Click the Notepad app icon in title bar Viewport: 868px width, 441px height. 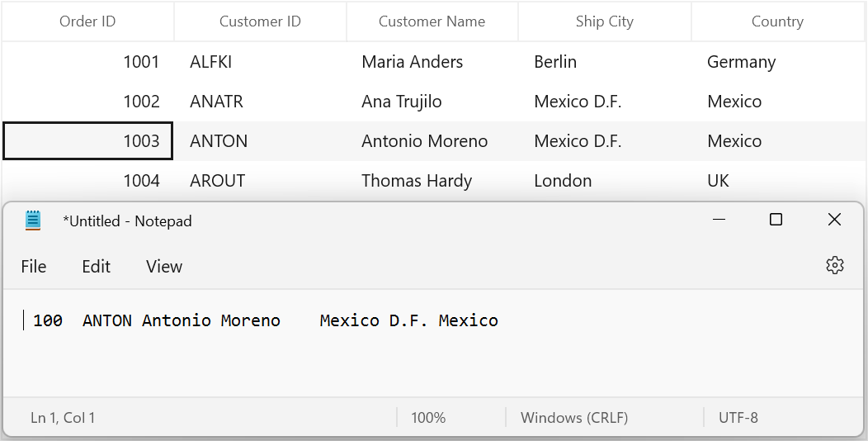[x=33, y=220]
